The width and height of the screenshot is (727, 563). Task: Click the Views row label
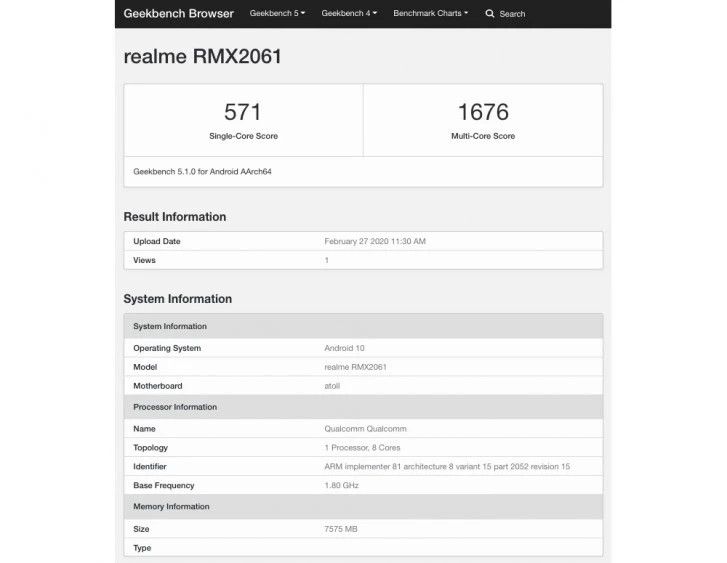(x=144, y=260)
